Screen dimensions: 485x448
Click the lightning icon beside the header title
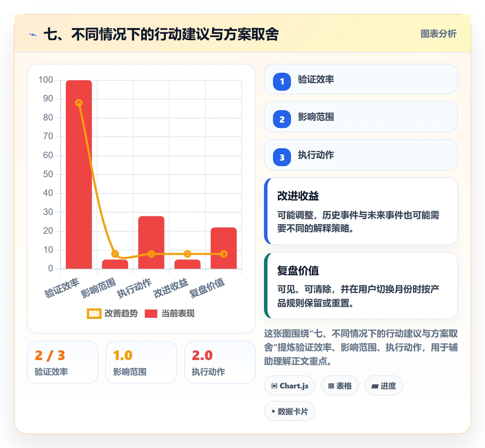coord(33,35)
